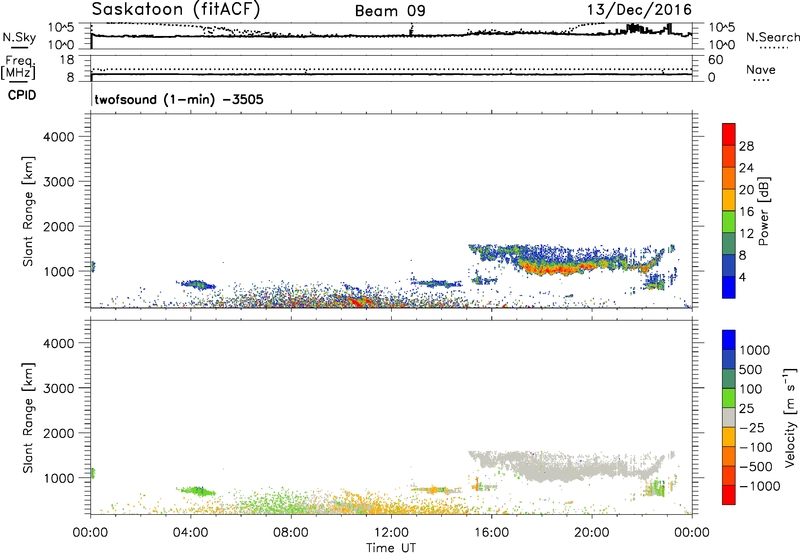Click the "3000" tick in the velocity panel
The image size is (800, 554).
click(58, 388)
